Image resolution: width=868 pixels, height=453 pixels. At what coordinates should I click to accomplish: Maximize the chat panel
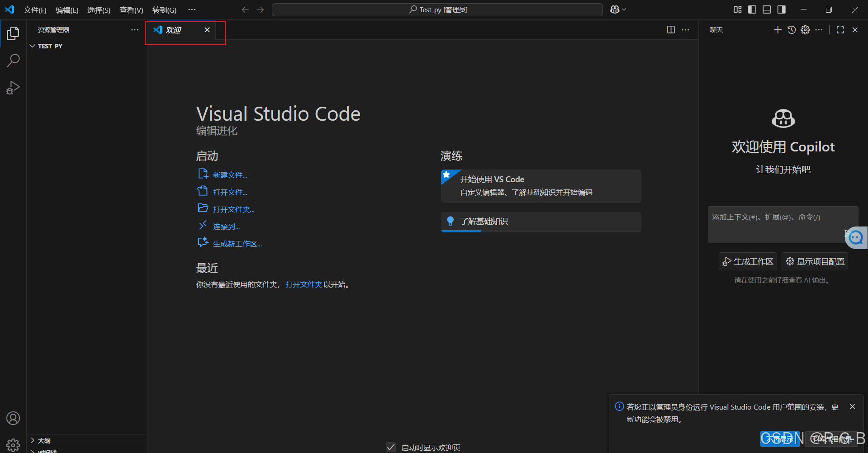point(840,29)
